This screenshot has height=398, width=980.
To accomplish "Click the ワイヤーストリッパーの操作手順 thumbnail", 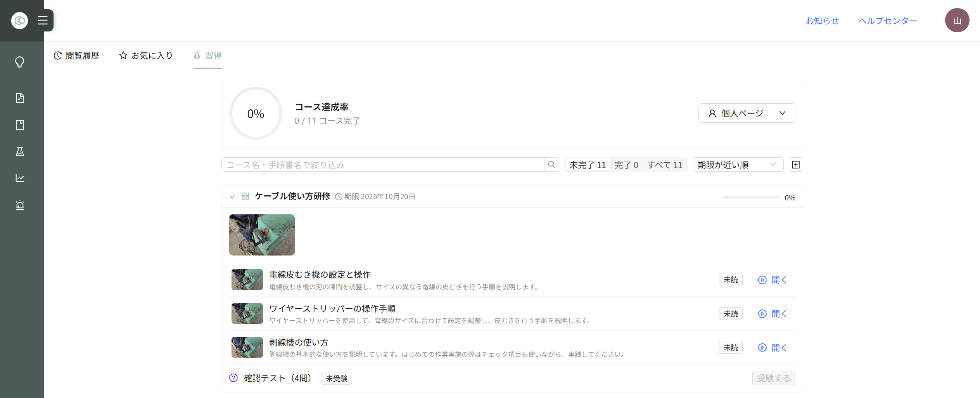I will coord(247,313).
